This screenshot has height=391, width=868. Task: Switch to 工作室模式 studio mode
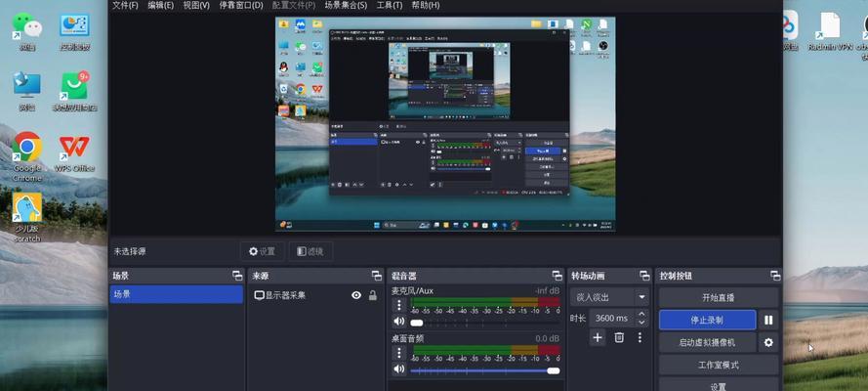(719, 366)
